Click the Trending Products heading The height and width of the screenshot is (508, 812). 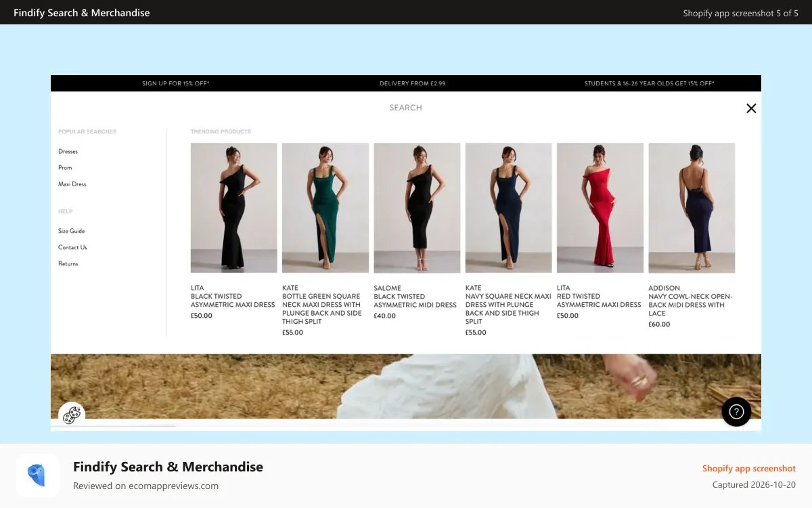click(221, 131)
